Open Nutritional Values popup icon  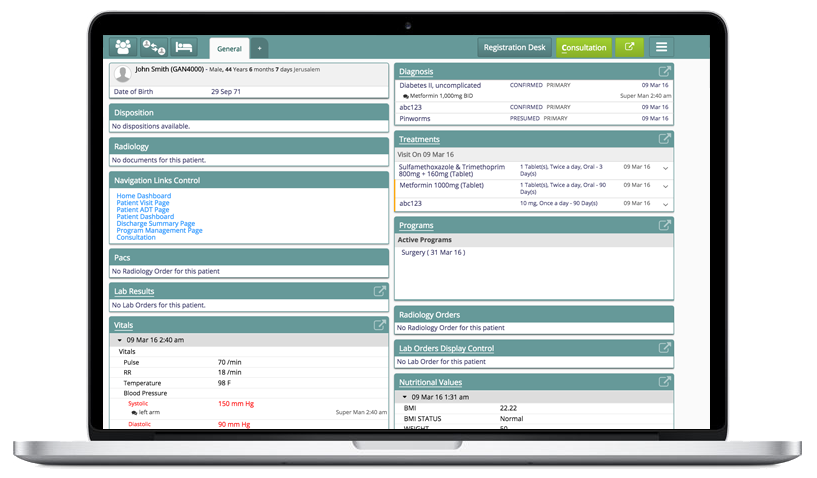664,382
